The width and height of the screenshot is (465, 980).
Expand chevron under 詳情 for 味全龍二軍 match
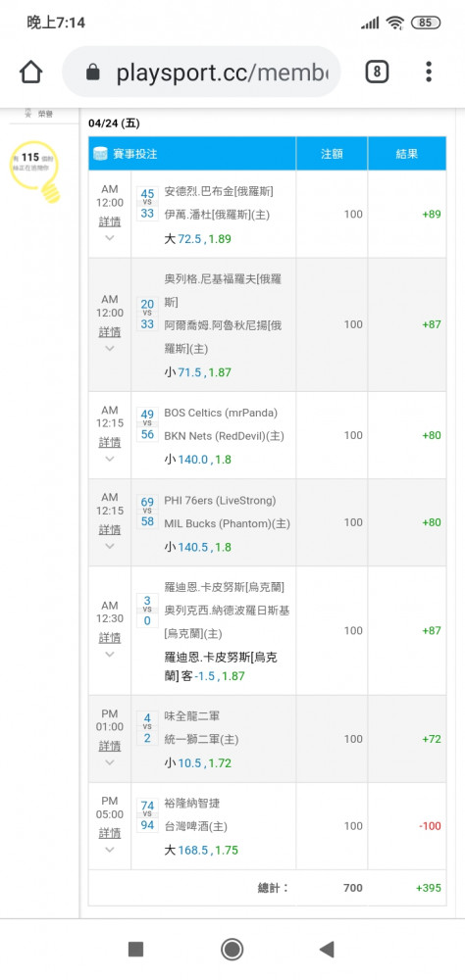pos(110,762)
